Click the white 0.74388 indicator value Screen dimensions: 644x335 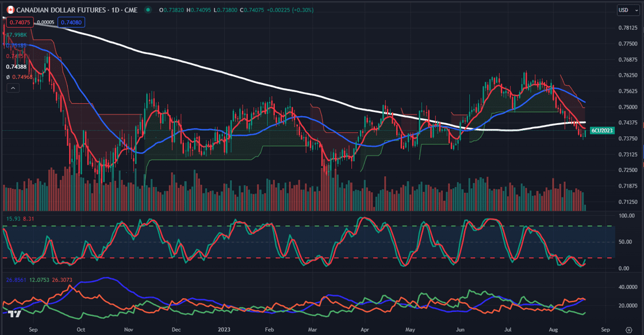(x=17, y=67)
